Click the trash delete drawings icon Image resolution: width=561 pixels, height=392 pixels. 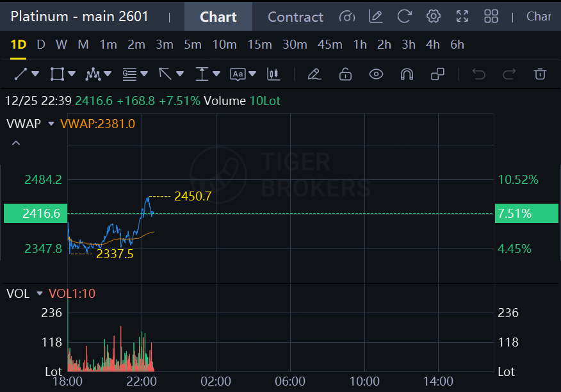[x=540, y=74]
